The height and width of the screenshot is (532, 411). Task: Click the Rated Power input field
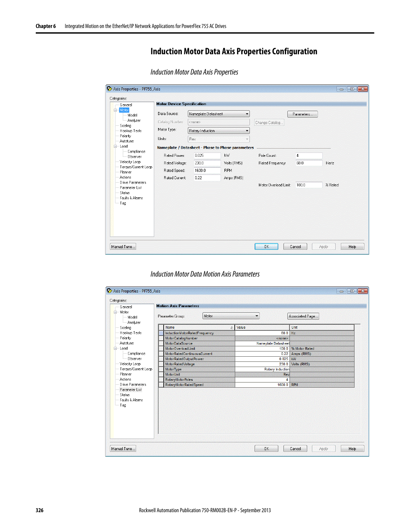207,156
